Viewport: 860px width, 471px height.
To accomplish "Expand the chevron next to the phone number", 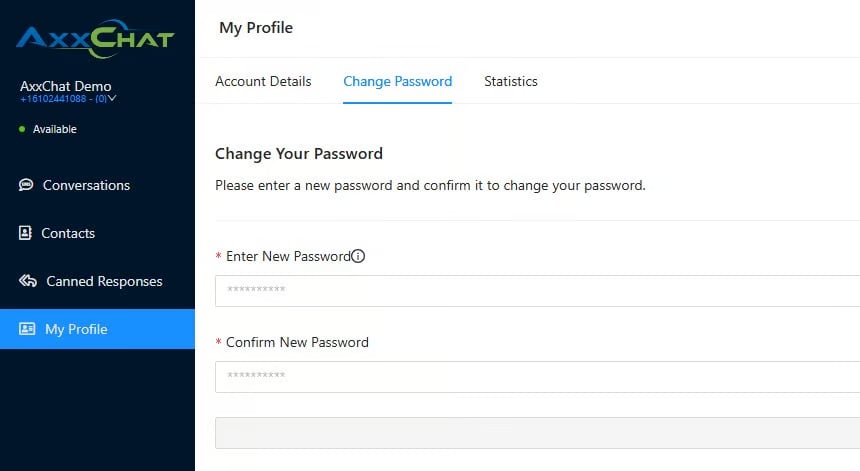I will pyautogui.click(x=112, y=98).
